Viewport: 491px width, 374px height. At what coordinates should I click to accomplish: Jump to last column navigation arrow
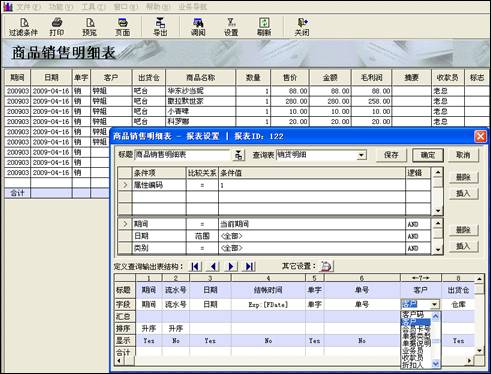click(249, 266)
